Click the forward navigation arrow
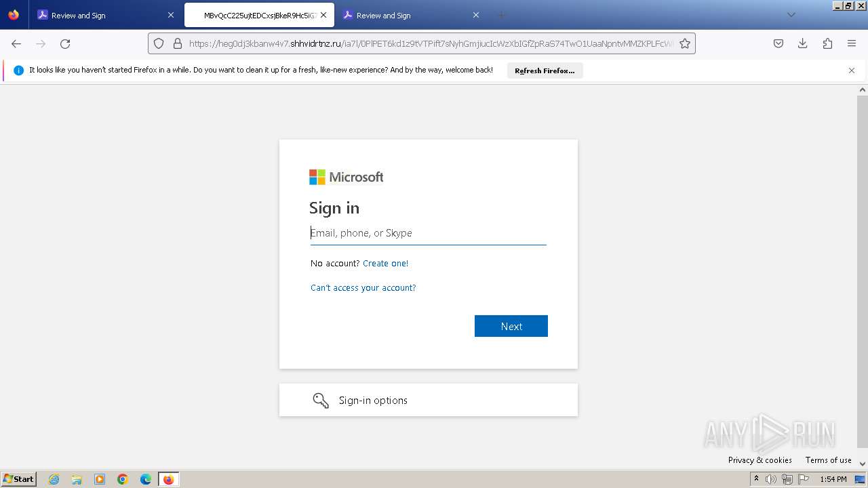This screenshot has height=488, width=868. pos(41,43)
